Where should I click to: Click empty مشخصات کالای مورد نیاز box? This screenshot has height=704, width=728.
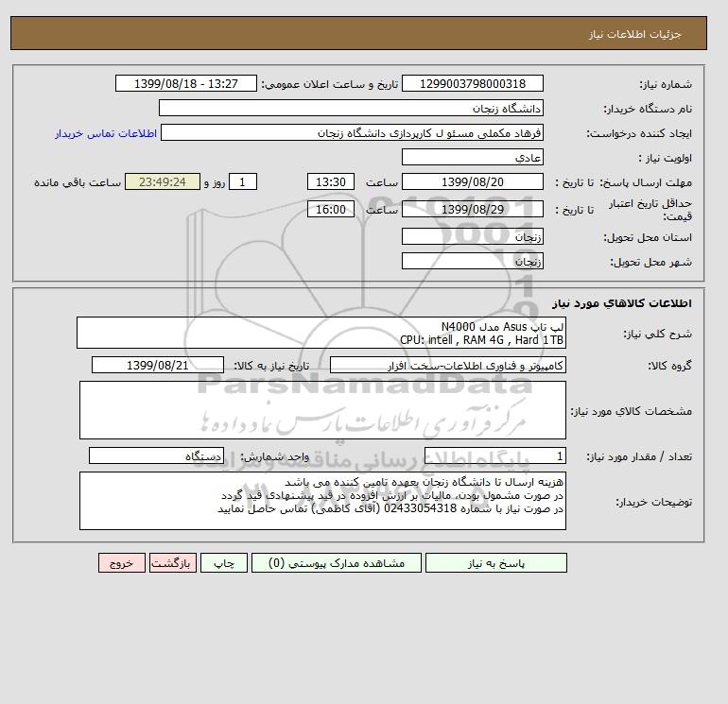pyautogui.click(x=322, y=410)
